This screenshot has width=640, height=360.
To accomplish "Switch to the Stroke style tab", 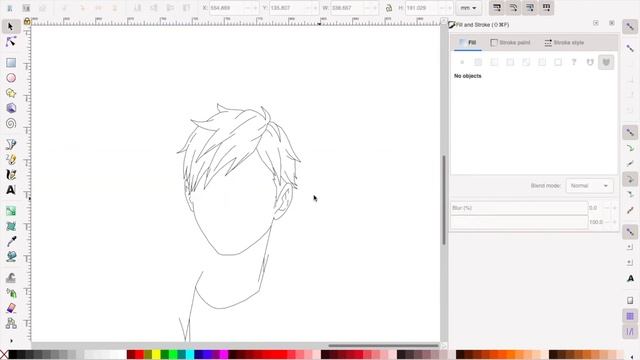I will (x=564, y=42).
